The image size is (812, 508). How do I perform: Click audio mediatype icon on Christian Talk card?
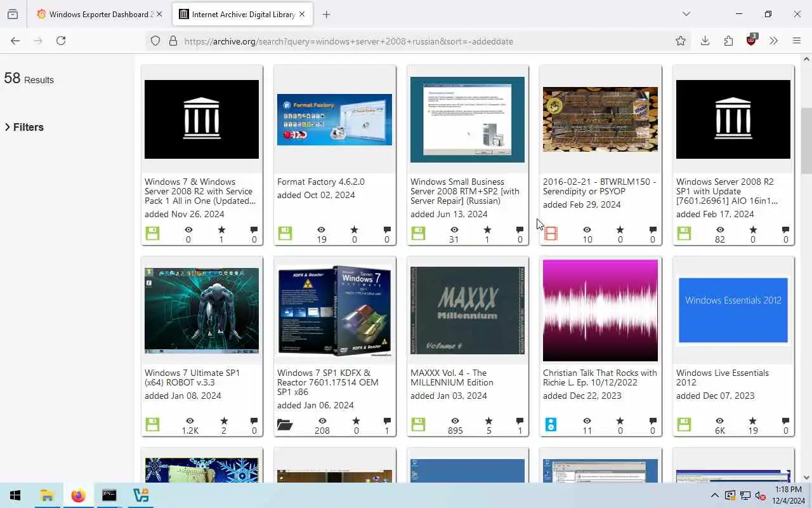point(551,425)
